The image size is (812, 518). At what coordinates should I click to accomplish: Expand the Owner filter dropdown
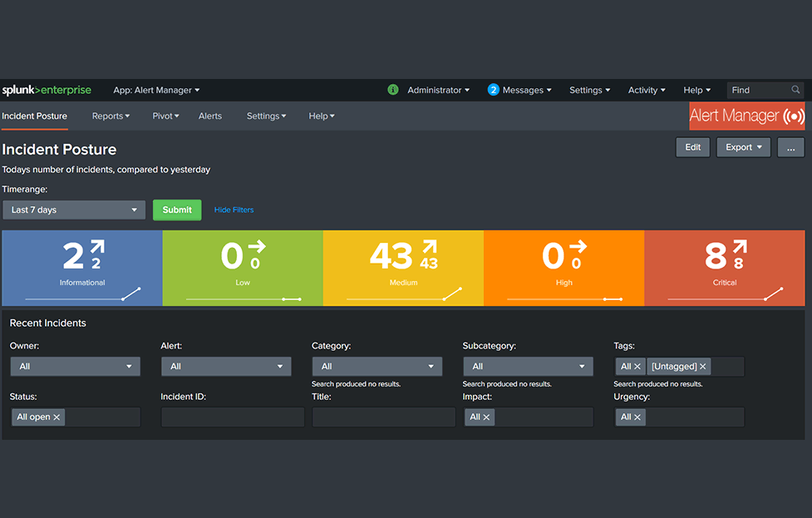coord(75,366)
